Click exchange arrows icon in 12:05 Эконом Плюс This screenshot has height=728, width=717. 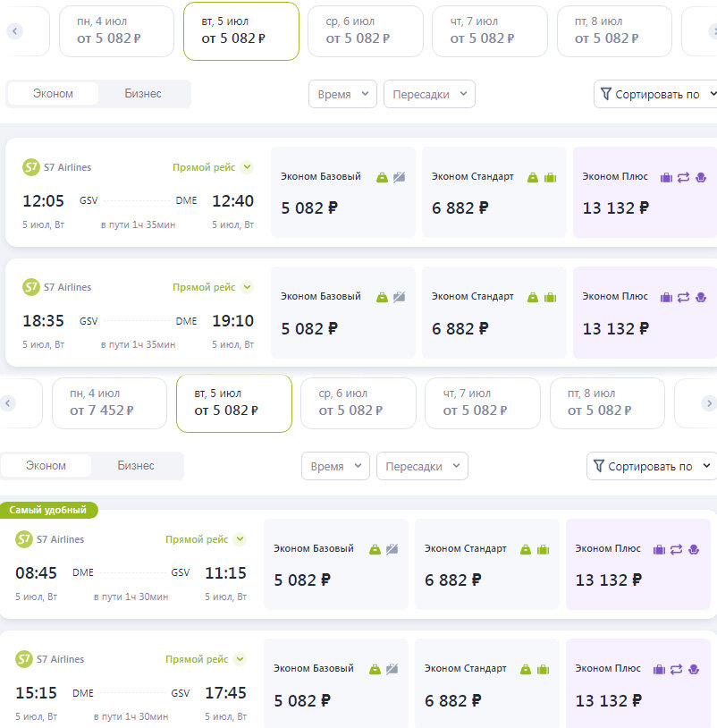pyautogui.click(x=683, y=177)
